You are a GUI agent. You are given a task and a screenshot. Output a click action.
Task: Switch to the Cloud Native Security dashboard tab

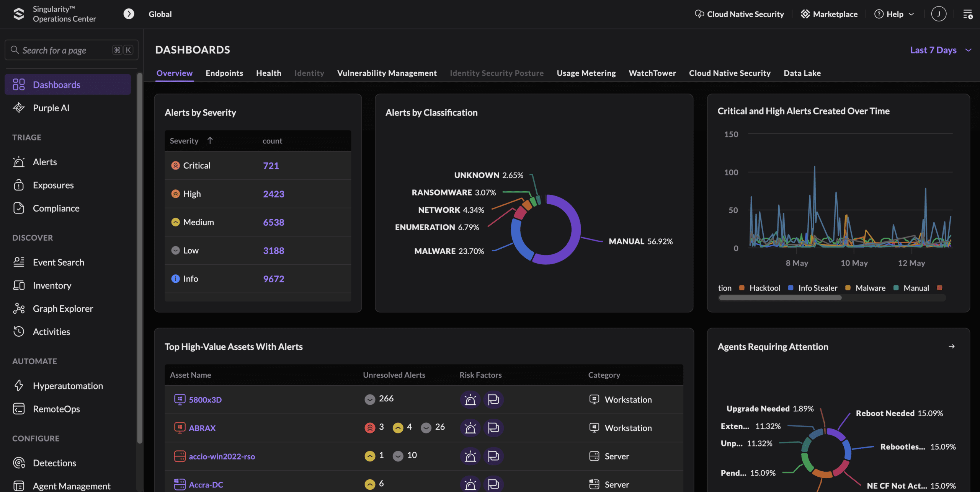click(x=730, y=73)
